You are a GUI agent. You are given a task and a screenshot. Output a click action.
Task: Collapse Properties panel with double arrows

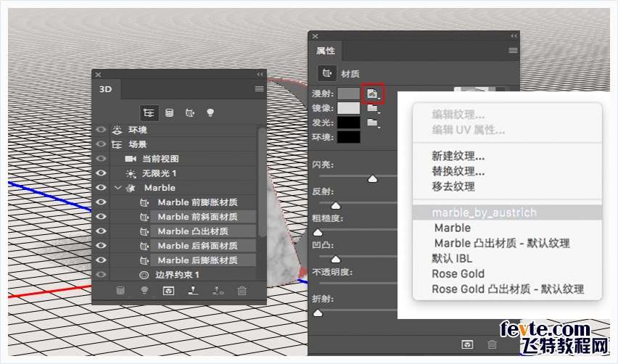(514, 36)
